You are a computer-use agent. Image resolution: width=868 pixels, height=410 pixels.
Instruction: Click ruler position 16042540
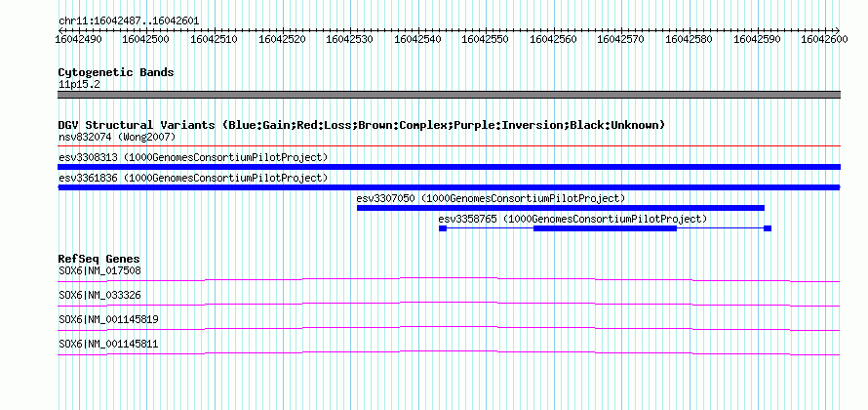[x=417, y=39]
